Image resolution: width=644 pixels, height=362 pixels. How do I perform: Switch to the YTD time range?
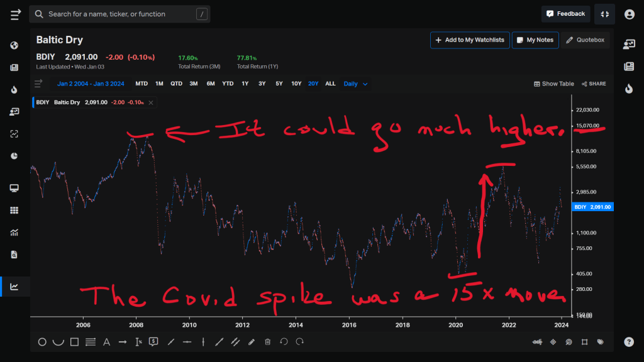pos(228,84)
